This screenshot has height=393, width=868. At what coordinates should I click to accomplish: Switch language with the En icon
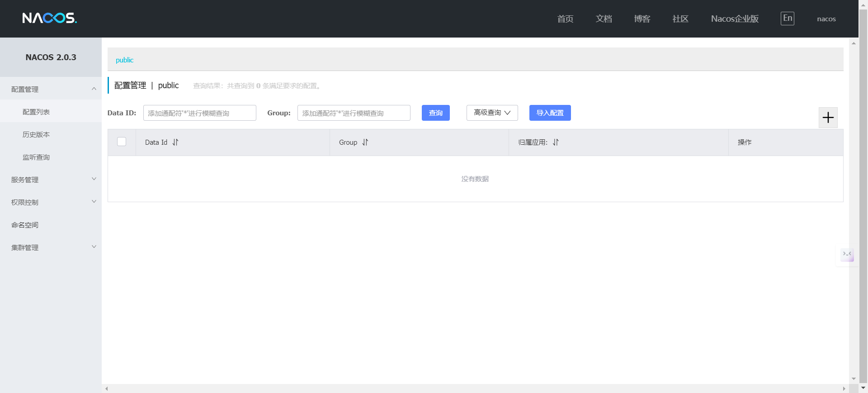787,19
